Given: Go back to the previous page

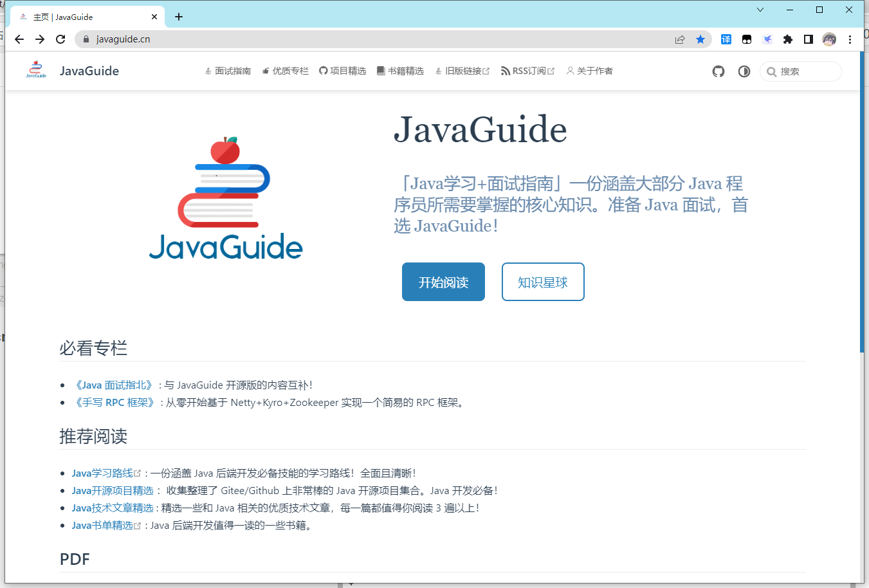Looking at the screenshot, I should [19, 39].
